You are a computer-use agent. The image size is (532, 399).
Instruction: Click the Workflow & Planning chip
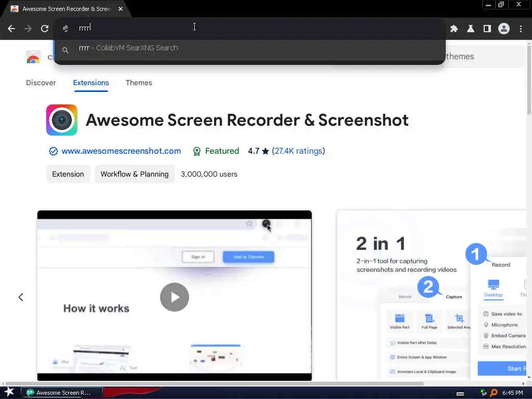[x=135, y=174]
